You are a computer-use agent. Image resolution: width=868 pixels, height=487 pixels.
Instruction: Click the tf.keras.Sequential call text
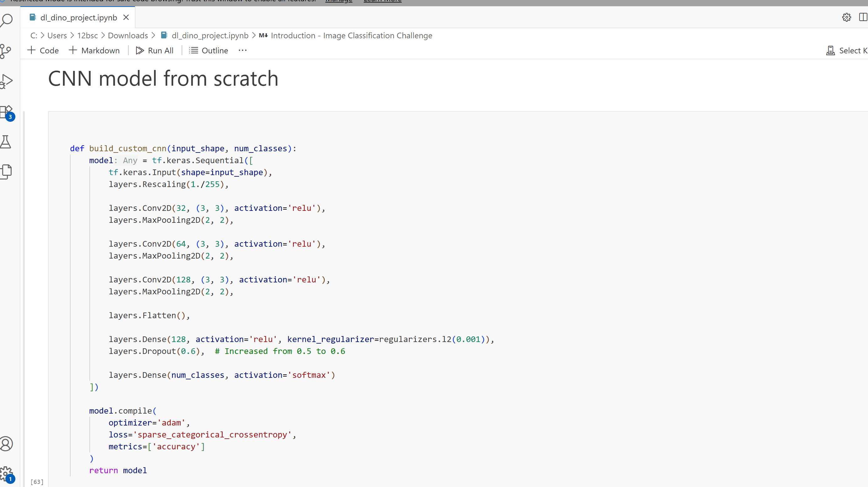point(197,160)
